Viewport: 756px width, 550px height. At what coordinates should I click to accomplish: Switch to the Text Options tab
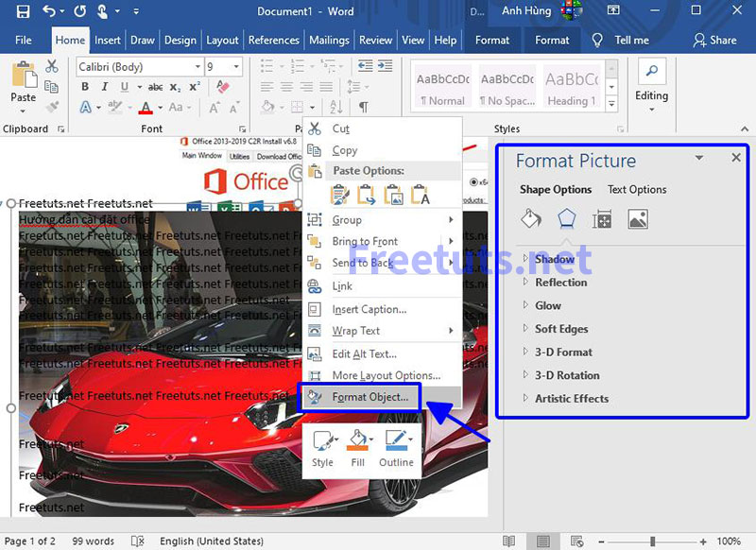pyautogui.click(x=637, y=189)
